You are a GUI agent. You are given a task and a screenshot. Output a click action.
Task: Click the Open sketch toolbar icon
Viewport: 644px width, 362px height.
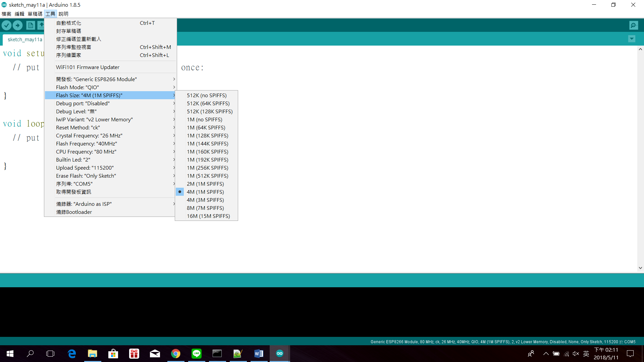(x=41, y=25)
